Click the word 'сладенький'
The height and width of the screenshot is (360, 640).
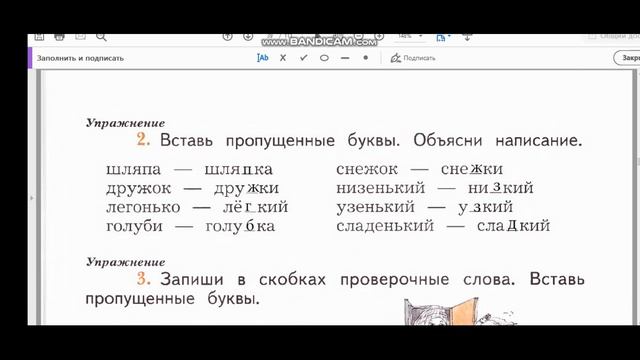(385, 226)
